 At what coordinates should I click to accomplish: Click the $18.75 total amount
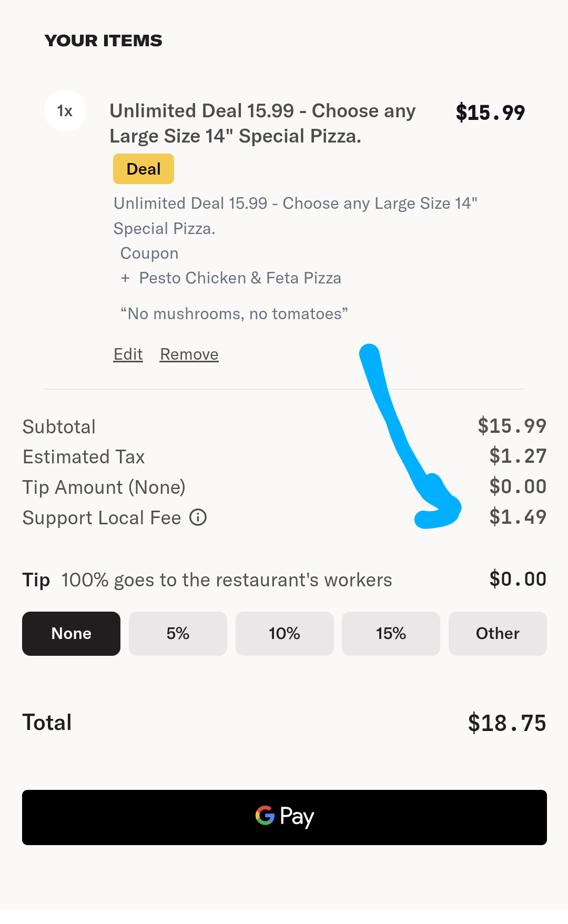[507, 723]
